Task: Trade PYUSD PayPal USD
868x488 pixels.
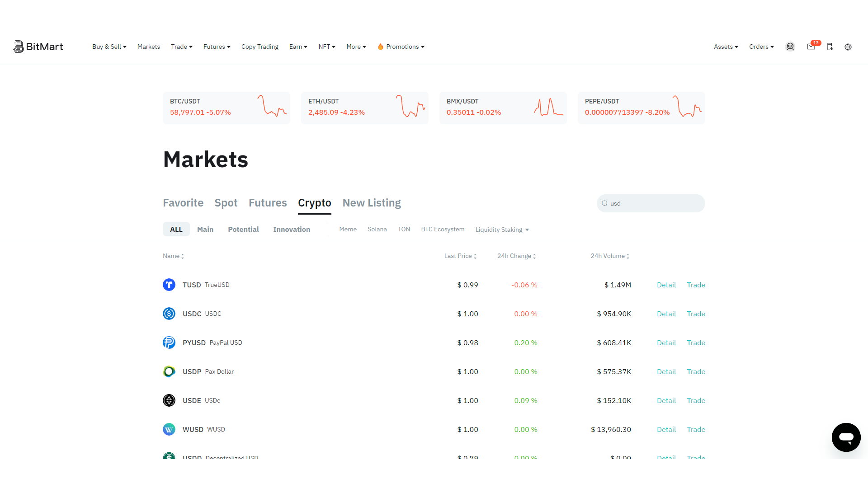Action: pyautogui.click(x=696, y=343)
